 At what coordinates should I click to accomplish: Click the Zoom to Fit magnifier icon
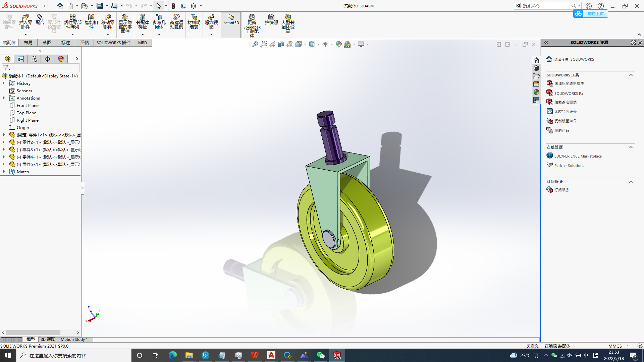point(255,44)
